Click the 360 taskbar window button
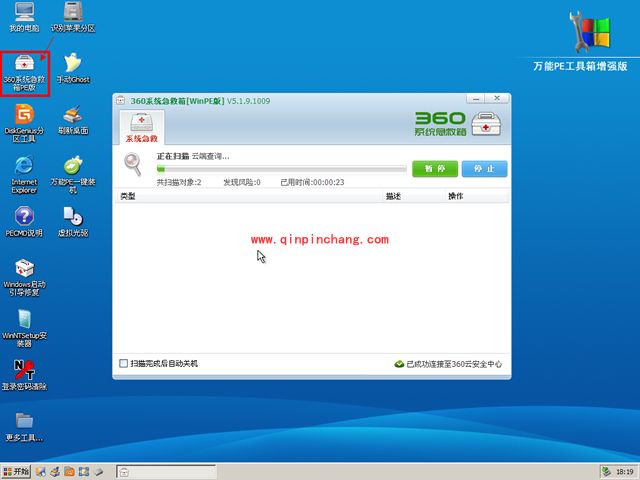640x480 pixels. click(x=166, y=472)
